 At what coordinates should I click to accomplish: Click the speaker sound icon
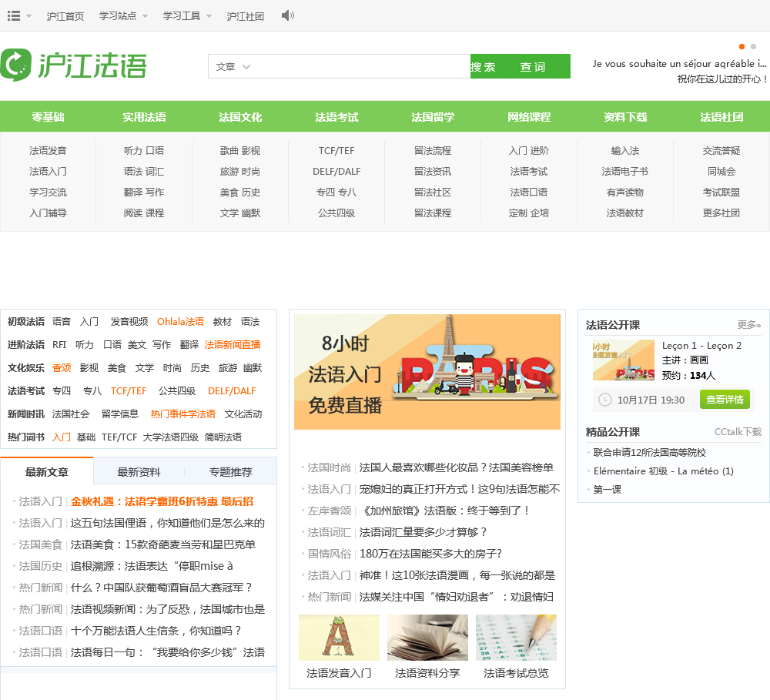tap(287, 15)
